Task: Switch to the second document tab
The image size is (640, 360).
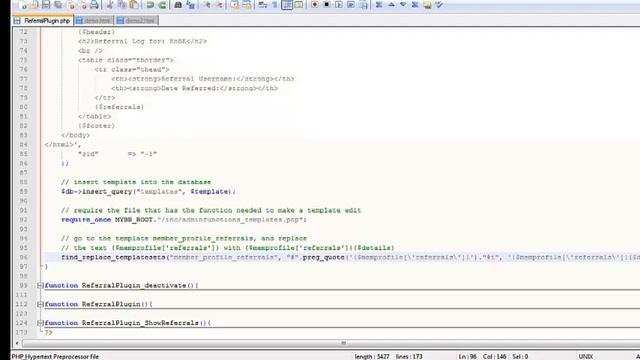Action: 93,20
